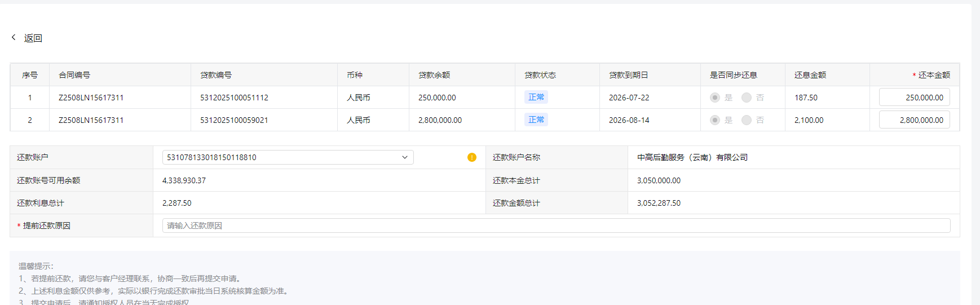Image resolution: width=980 pixels, height=305 pixels.
Task: Click the 贷款到期日 column header
Action: tap(628, 75)
